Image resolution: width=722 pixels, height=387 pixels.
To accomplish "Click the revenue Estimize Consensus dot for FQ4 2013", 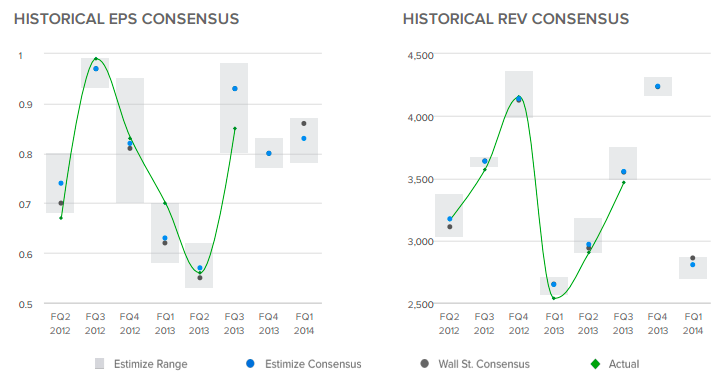I will (658, 87).
